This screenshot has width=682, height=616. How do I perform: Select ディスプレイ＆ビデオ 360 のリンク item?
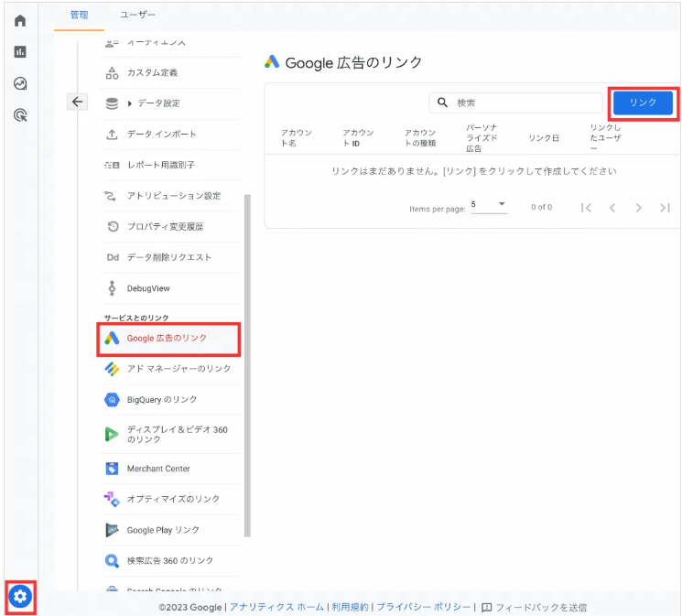(x=169, y=434)
